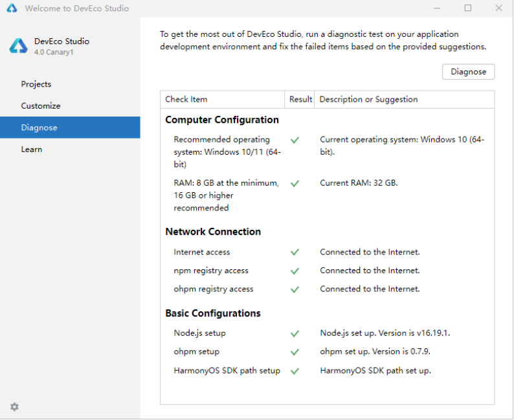
Task: Click the title bar DevEco app icon
Action: point(12,8)
